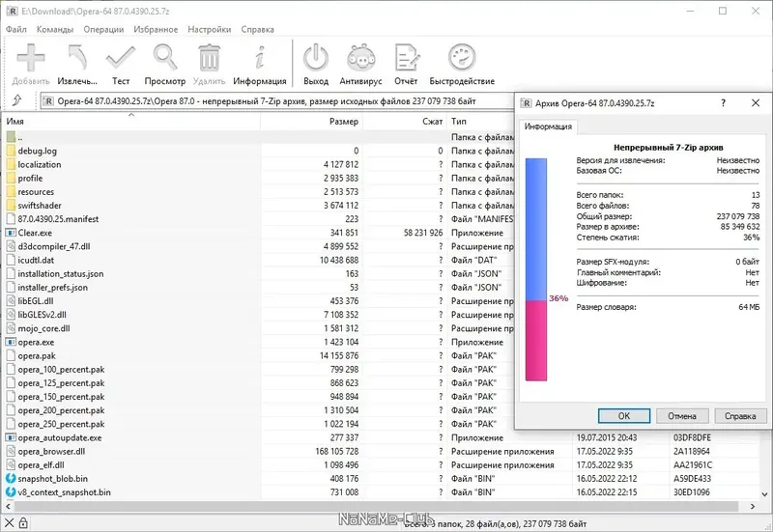Select the debug.log folder row
The height and width of the screenshot is (532, 773).
point(258,151)
